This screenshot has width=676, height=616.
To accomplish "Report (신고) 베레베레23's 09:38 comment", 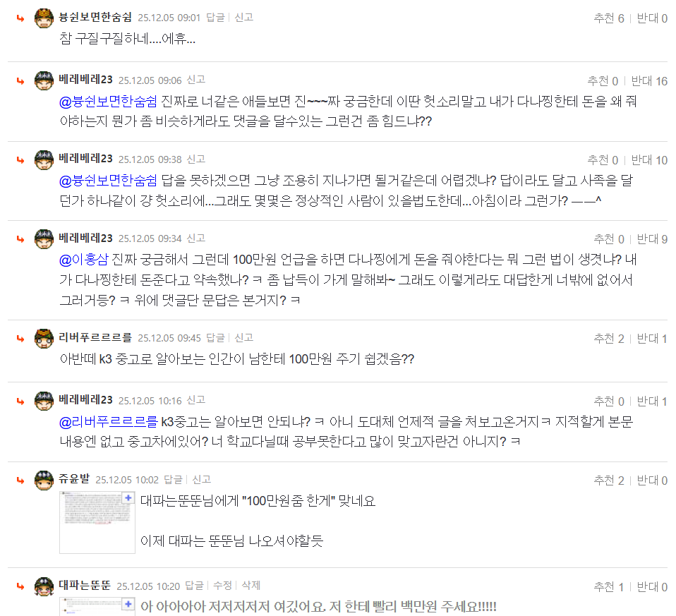I will pyautogui.click(x=195, y=159).
